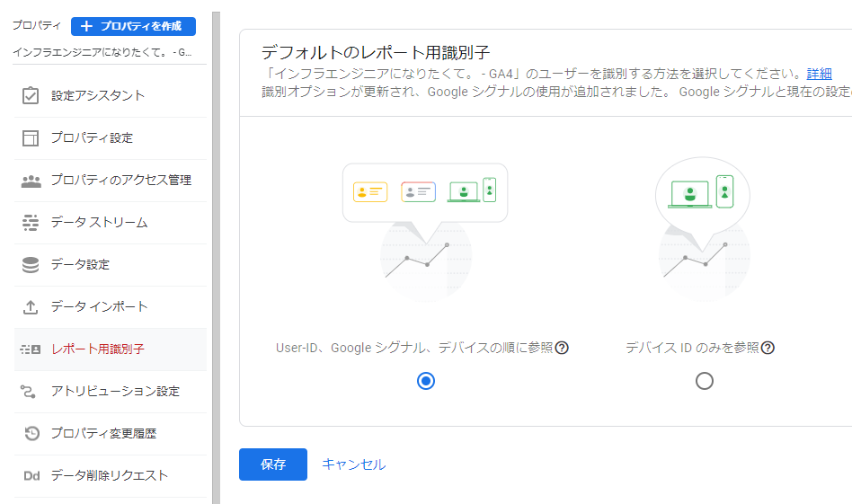View プロパティ変更履歴 menu item
This screenshot has width=852, height=504.
pyautogui.click(x=111, y=433)
